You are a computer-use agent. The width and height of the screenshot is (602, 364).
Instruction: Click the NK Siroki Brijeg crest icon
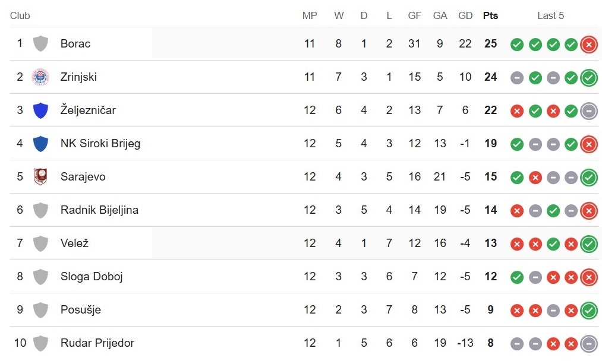[40, 144]
